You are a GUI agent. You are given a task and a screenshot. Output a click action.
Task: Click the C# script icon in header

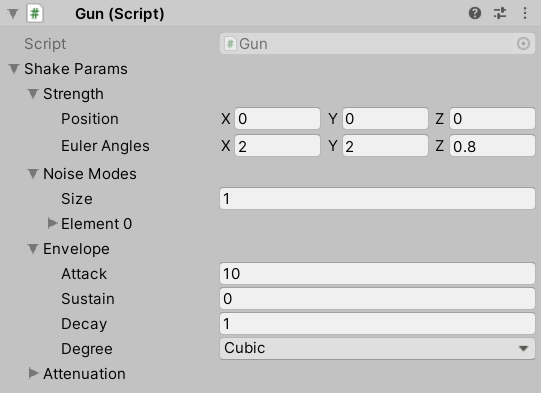[x=35, y=14]
